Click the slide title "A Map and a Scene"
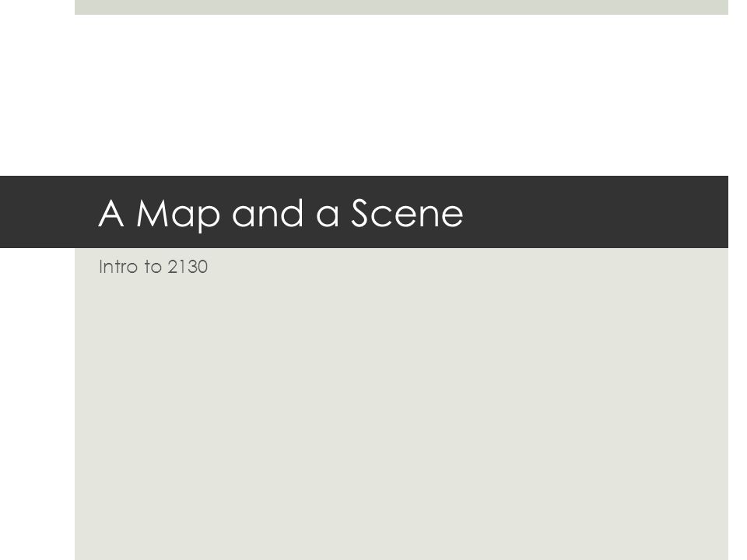747x560 pixels. (x=281, y=215)
